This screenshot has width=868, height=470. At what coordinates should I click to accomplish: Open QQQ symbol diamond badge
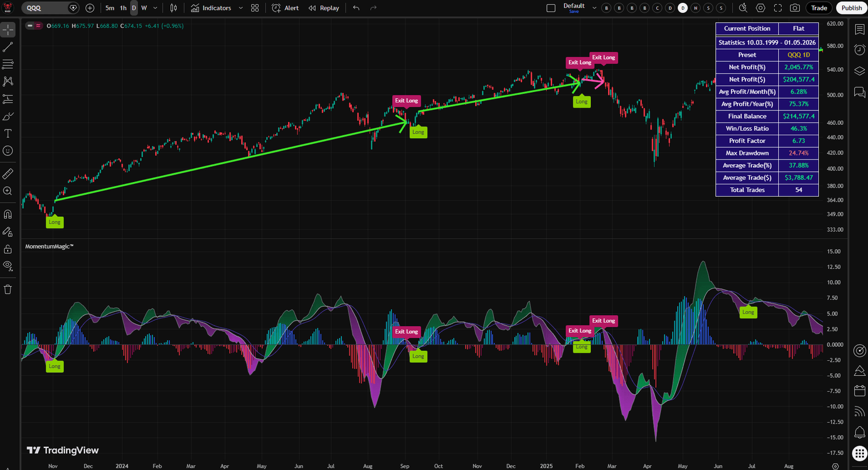coord(73,8)
